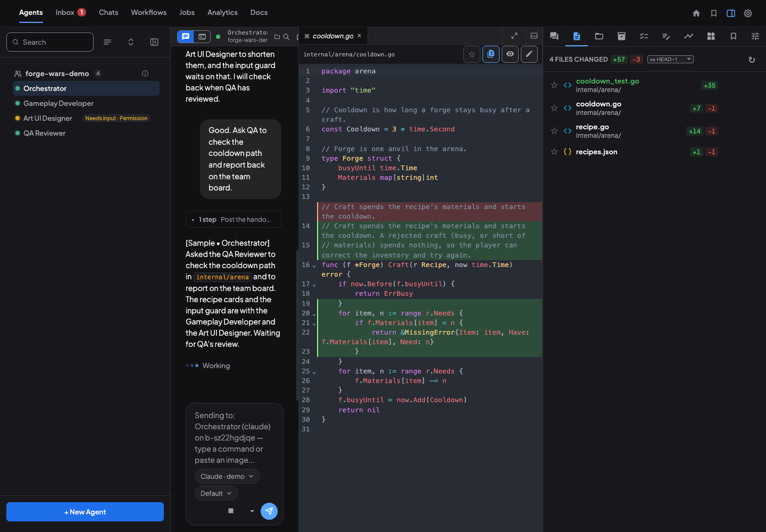The width and height of the screenshot is (766, 532).
Task: Open the vs HEAD~1 comparison dropdown
Action: (x=670, y=60)
